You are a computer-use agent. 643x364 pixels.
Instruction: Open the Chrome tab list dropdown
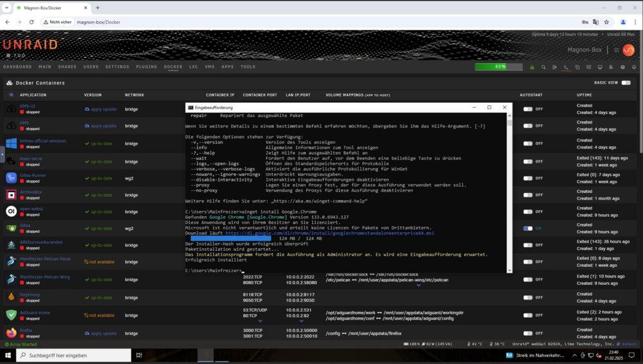click(6, 8)
